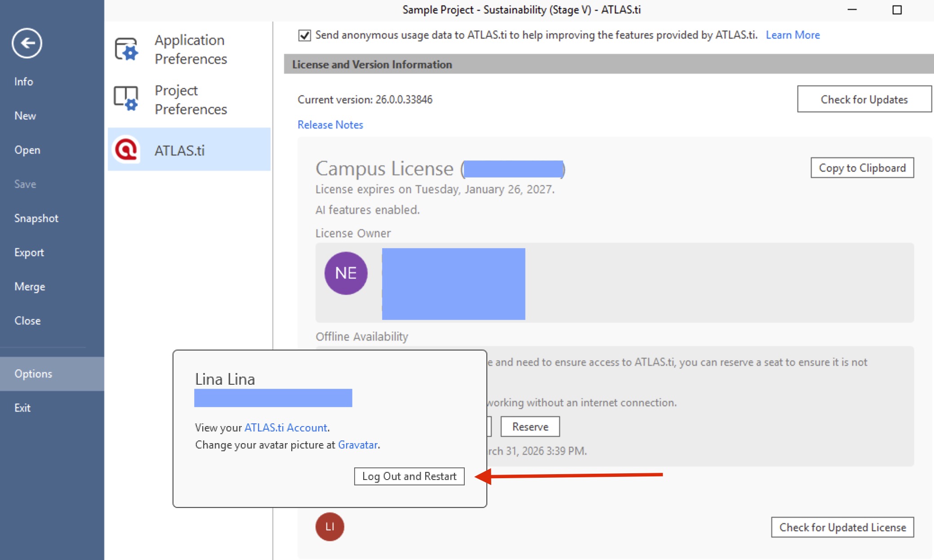Click the purple NE avatar circle
The image size is (934, 560).
point(346,273)
